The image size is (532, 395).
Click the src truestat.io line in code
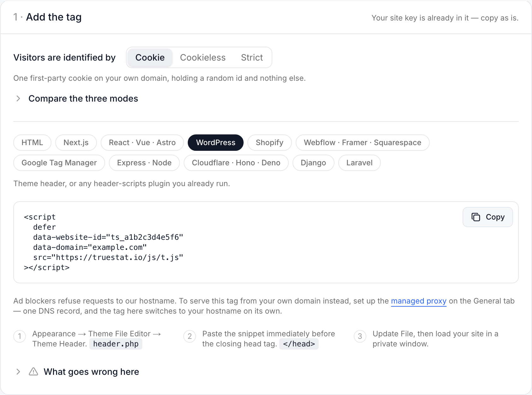[108, 257]
